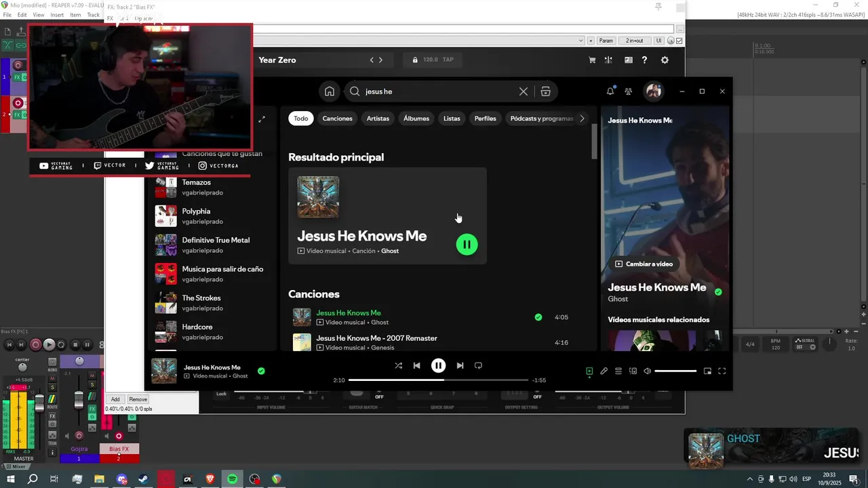
Task: Show more filter chips with arrow
Action: (x=582, y=119)
